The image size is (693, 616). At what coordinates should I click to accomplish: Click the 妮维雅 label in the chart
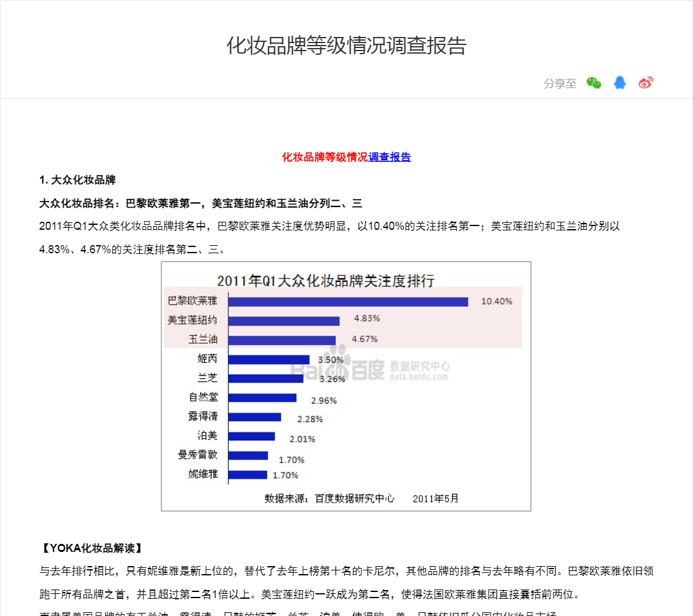point(203,474)
